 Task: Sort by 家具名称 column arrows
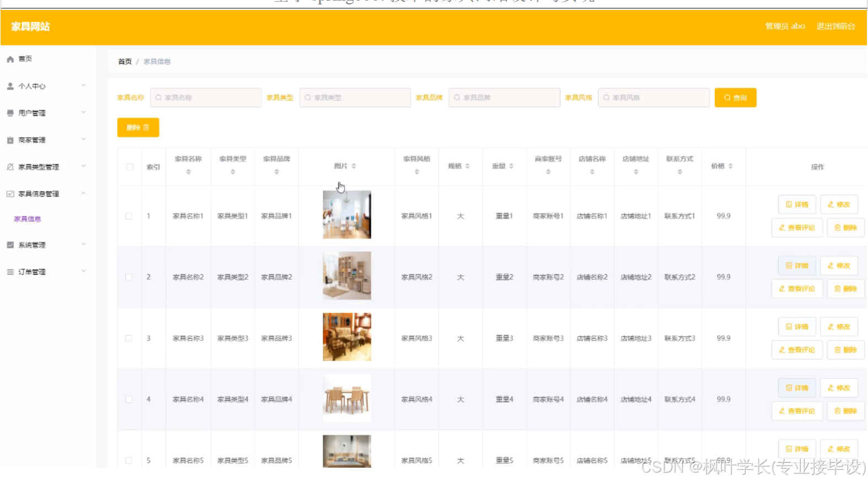pos(188,172)
